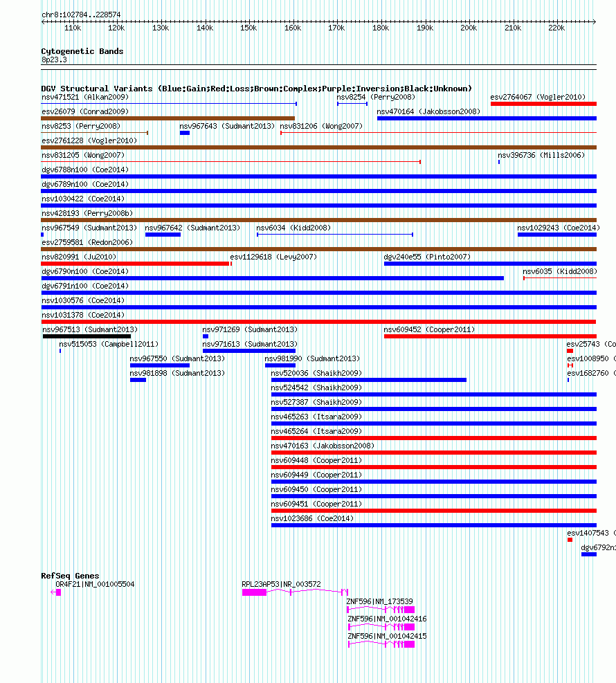616x683 pixels.
Task: Select esv2761228 (Vogler2010) label
Action: (x=89, y=140)
